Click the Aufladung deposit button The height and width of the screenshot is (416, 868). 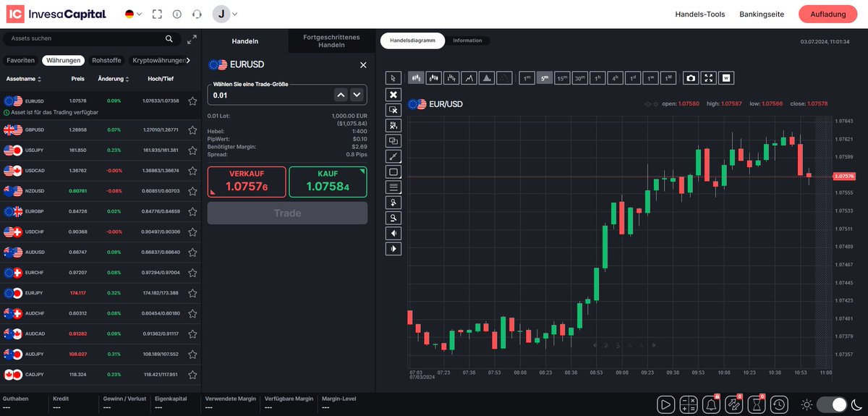827,14
